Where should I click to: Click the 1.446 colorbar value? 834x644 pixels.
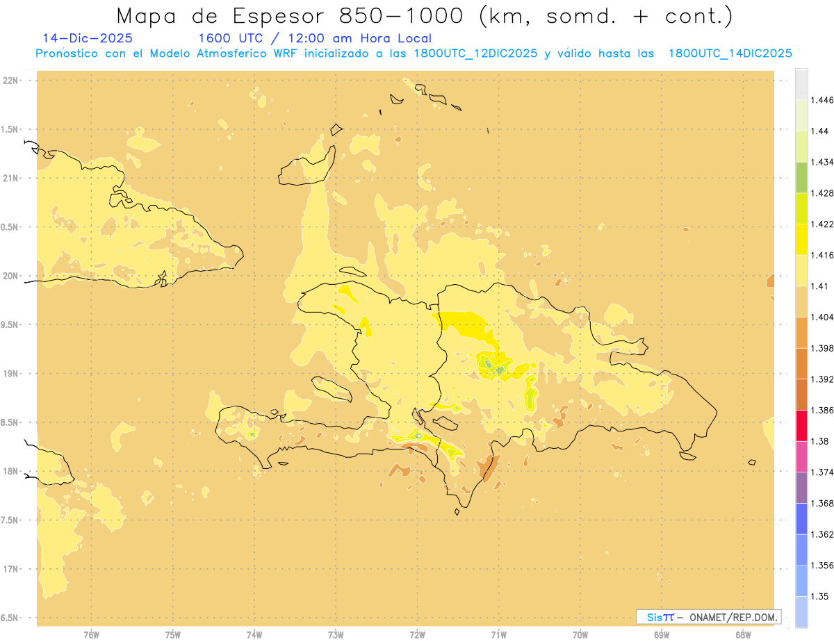[x=824, y=100]
